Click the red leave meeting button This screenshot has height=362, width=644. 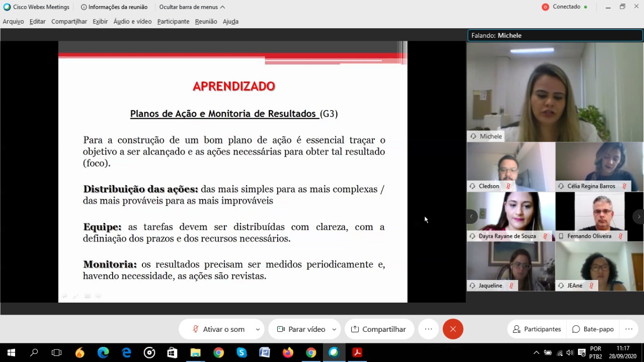453,329
